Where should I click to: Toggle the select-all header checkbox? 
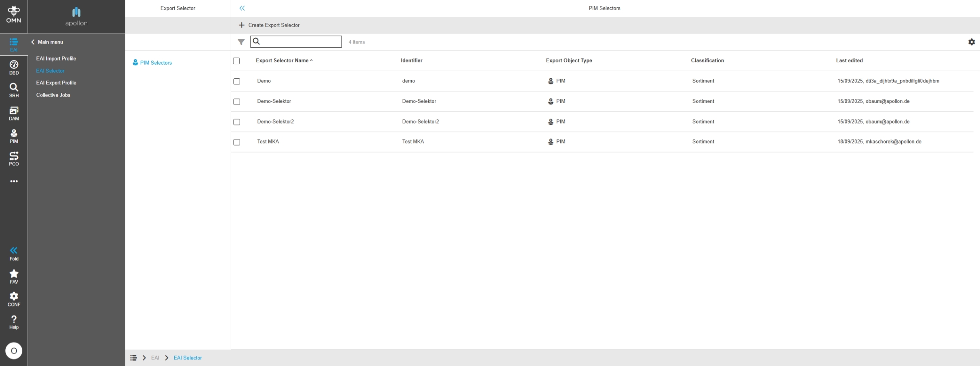(237, 61)
